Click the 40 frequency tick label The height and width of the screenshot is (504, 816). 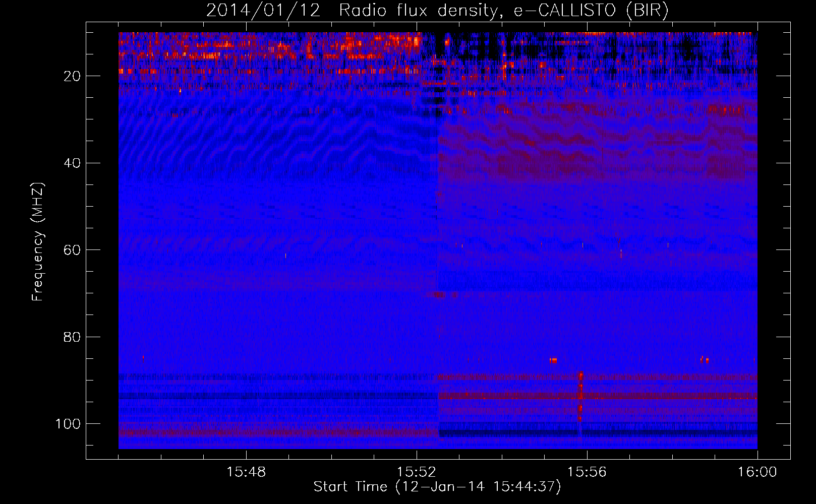coord(72,163)
